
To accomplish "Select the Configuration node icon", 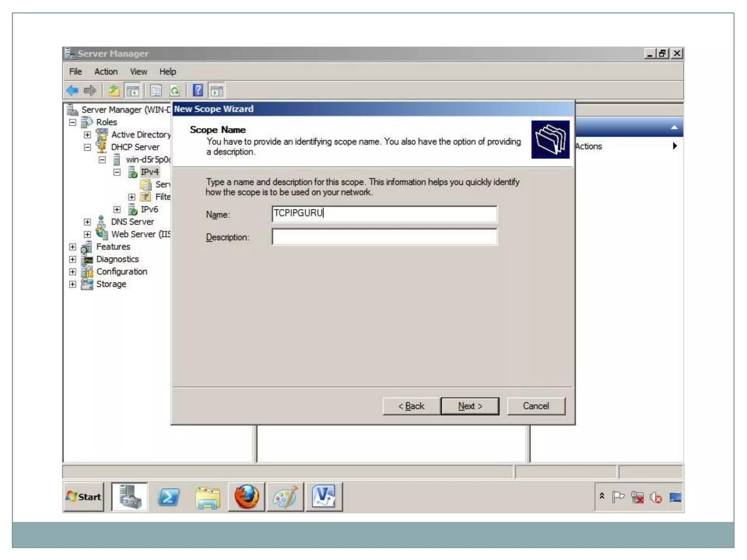I will coord(87,272).
